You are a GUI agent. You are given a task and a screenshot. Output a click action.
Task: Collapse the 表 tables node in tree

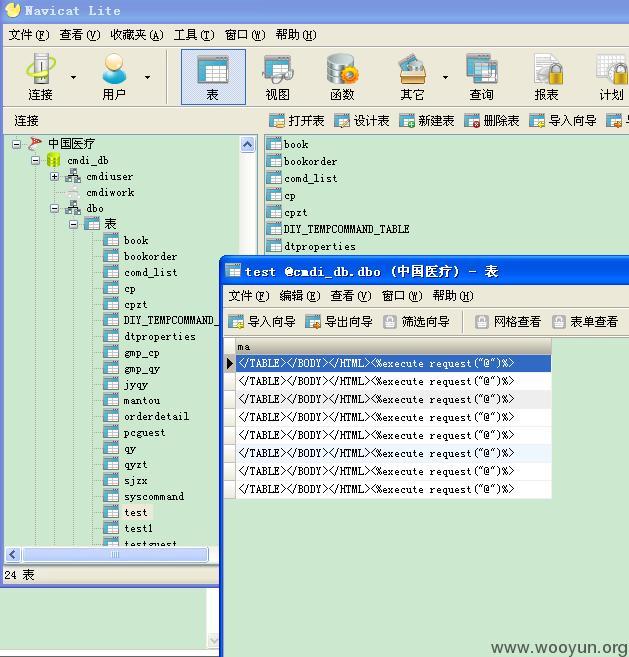point(73,224)
